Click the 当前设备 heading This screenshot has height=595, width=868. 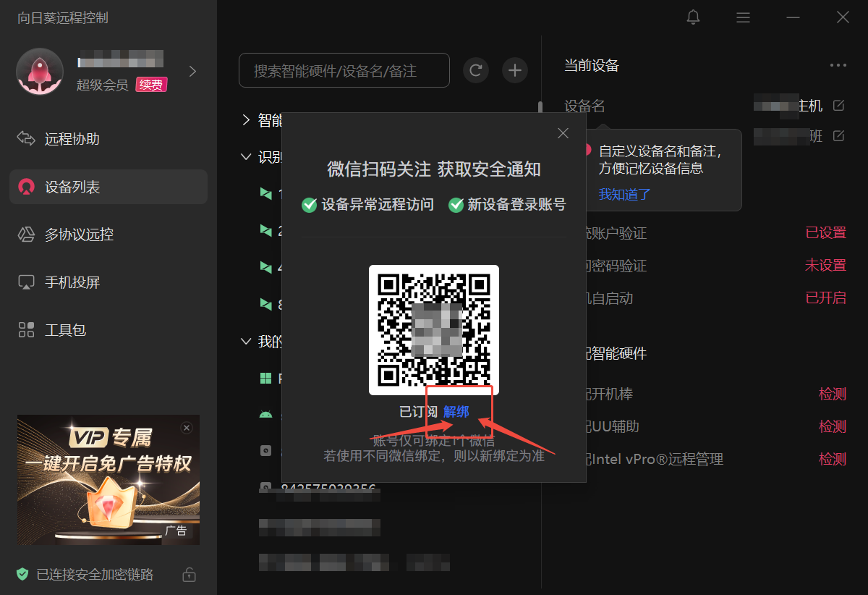[592, 66]
